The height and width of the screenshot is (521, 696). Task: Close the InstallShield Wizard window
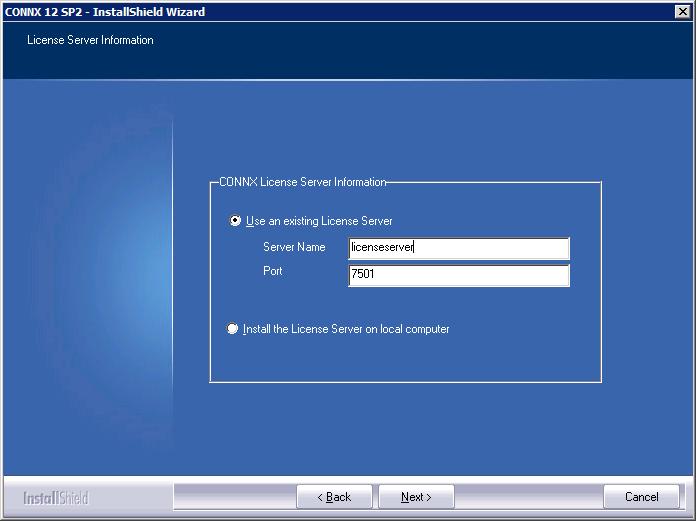(x=683, y=12)
